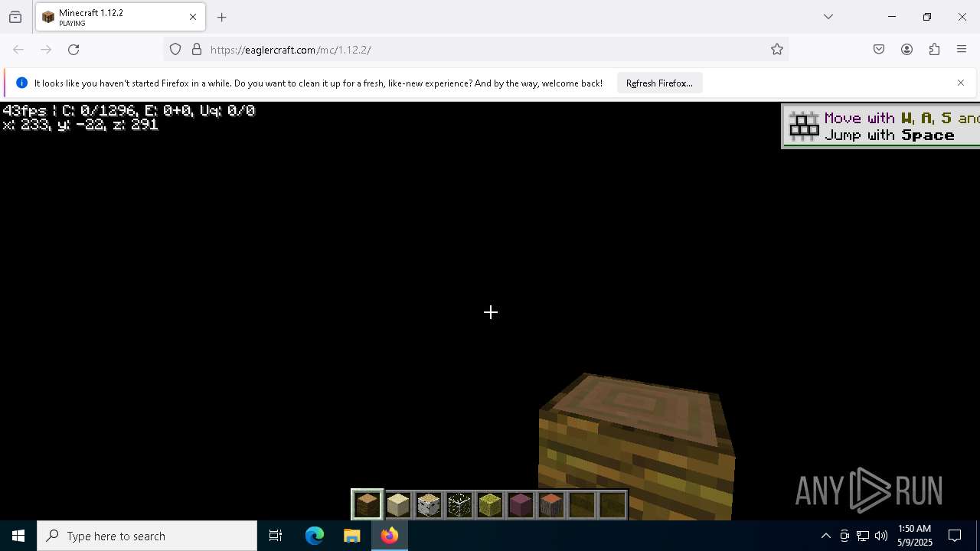980x551 pixels.
Task: Minimize the Firefox window
Action: (x=892, y=17)
